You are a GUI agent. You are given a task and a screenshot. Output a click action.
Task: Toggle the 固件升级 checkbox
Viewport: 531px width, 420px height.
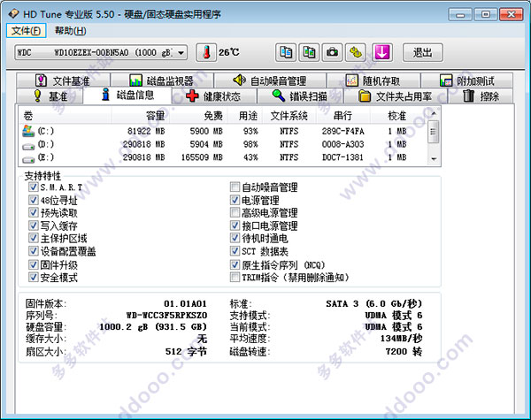[x=33, y=264]
